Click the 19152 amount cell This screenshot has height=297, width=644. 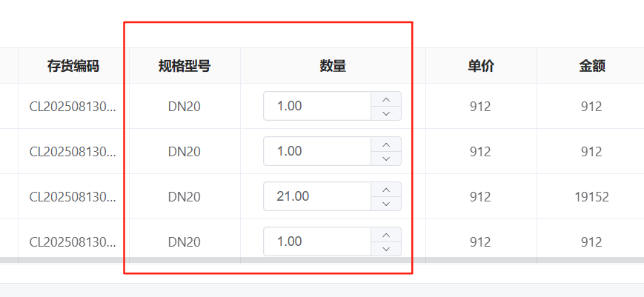591,196
